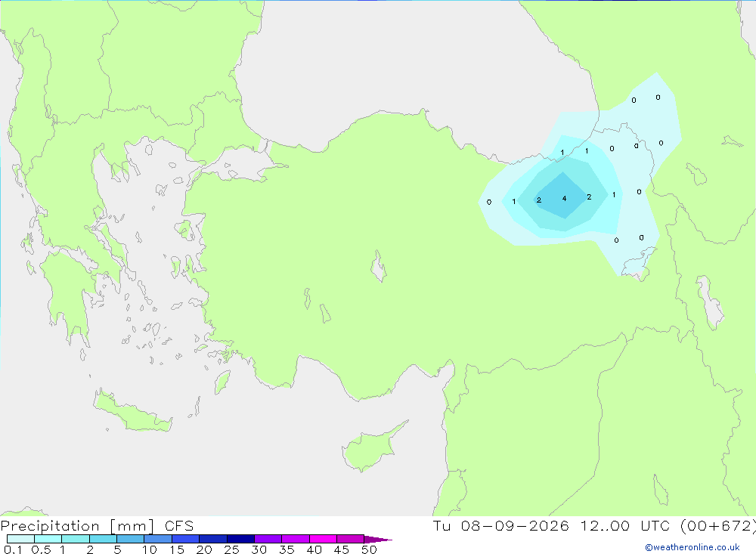The height and width of the screenshot is (554, 756).
Task: Click the '25' legend scale label
Action: click(x=232, y=549)
